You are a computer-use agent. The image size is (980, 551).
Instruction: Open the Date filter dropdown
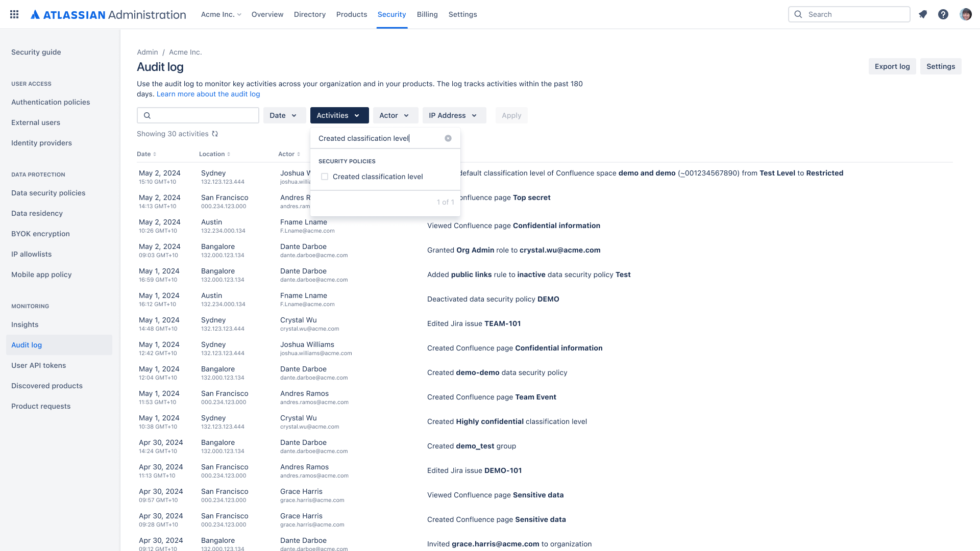284,115
